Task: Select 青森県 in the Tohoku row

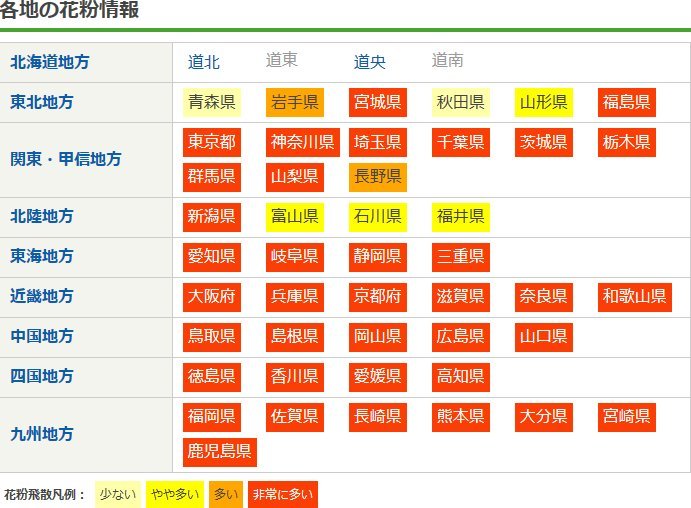Action: pyautogui.click(x=212, y=102)
